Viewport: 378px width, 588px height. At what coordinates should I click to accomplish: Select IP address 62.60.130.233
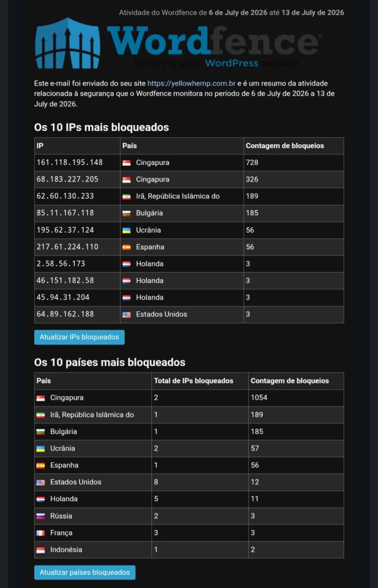point(65,196)
